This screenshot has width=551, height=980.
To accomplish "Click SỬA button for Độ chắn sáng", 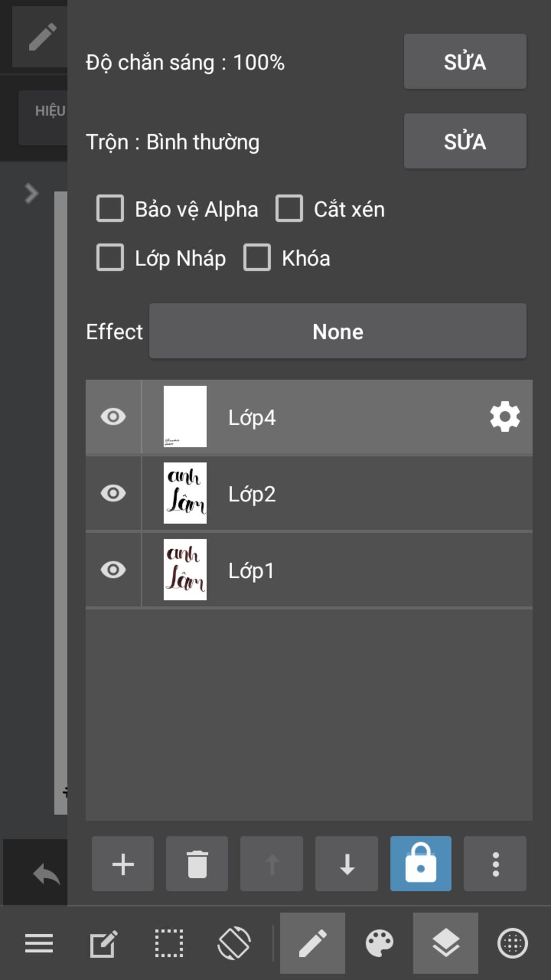I will (x=465, y=61).
